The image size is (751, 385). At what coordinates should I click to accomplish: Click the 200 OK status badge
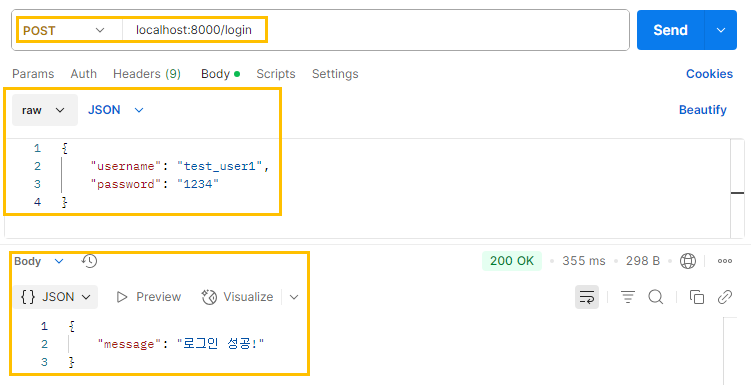[x=512, y=261]
